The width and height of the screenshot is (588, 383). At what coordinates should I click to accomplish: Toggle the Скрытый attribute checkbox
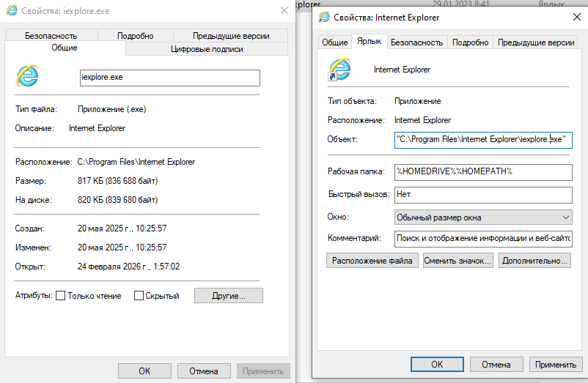(x=139, y=296)
